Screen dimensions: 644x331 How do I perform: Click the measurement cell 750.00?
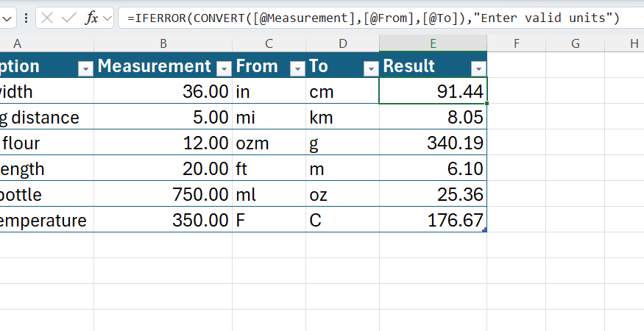[163, 194]
